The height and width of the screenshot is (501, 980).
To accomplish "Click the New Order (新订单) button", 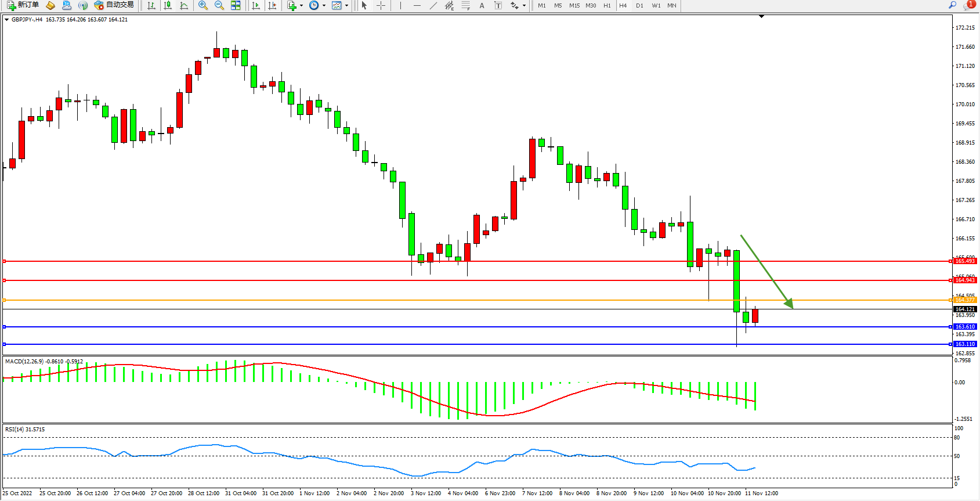I will click(x=23, y=5).
